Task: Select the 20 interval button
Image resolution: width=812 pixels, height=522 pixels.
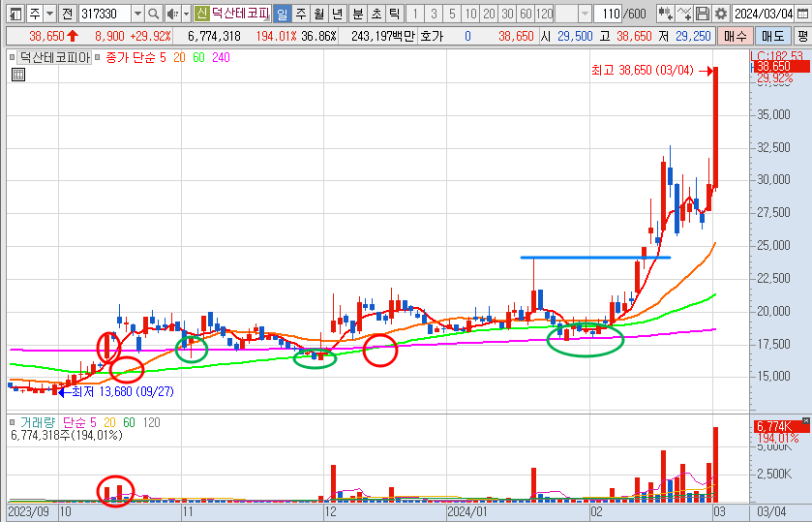Action: click(x=489, y=14)
